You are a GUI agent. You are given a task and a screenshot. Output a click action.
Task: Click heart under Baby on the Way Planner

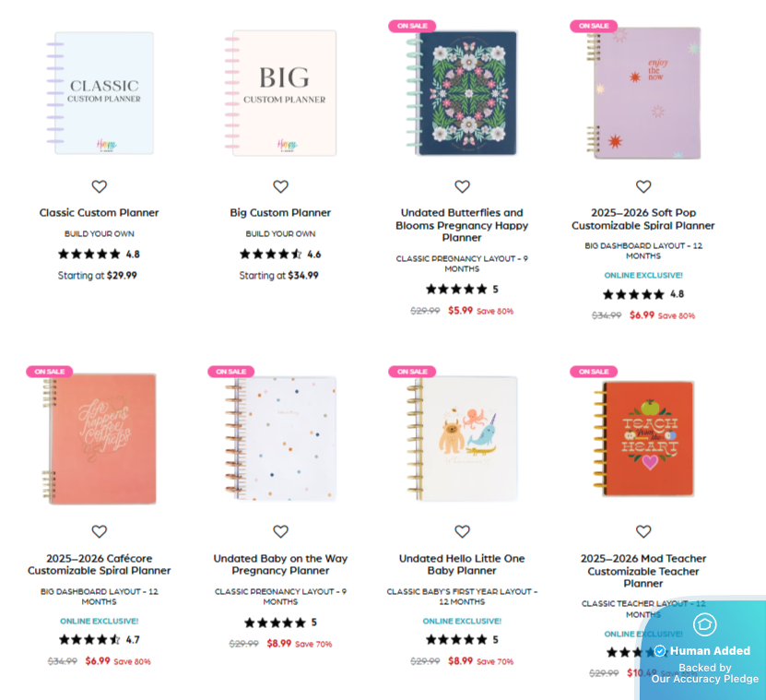pyautogui.click(x=280, y=531)
